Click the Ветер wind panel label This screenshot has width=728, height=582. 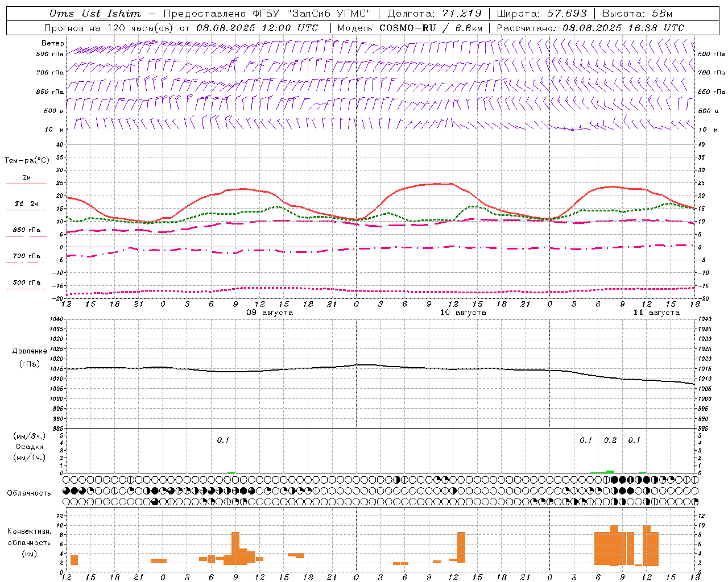click(x=52, y=43)
